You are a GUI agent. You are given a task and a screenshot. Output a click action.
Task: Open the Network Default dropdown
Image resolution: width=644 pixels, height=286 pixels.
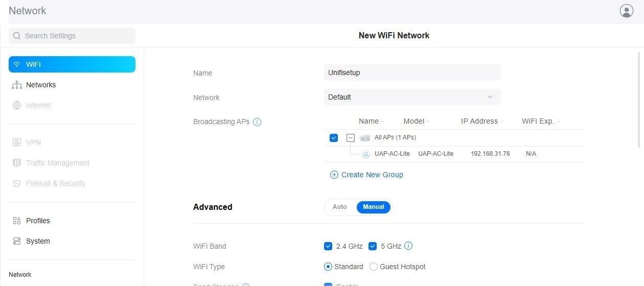pyautogui.click(x=412, y=97)
